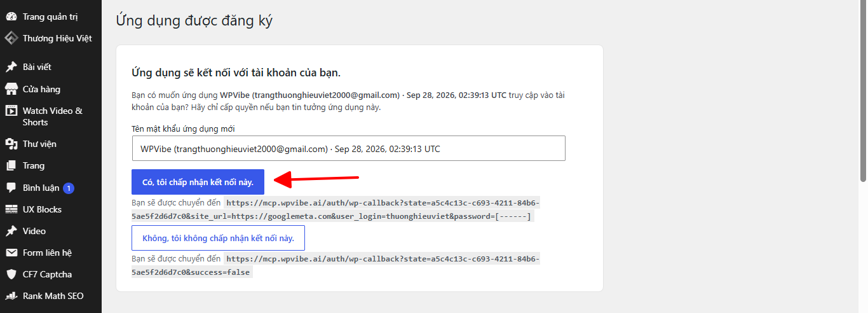Screen dimensions: 868x313
Task: Click the Bài viết pin icon
Action: point(11,67)
